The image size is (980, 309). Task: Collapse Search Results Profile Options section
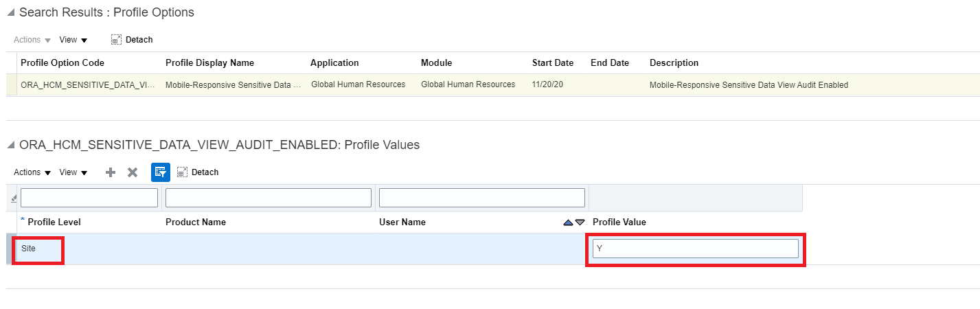[x=11, y=13]
